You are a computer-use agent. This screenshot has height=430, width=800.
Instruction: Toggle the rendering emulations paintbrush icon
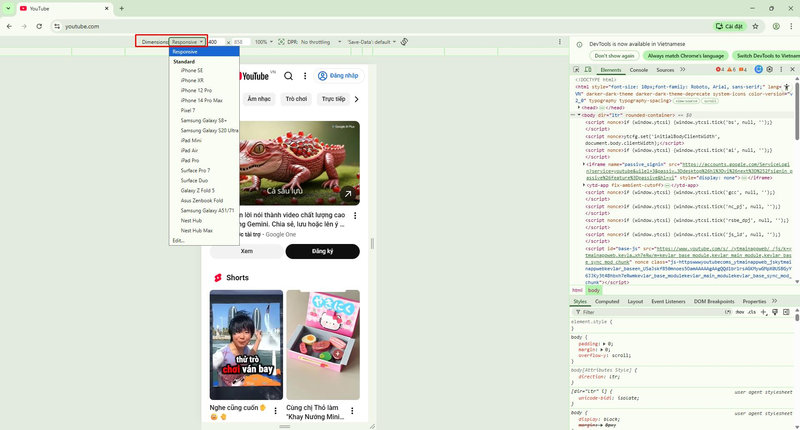coord(775,312)
